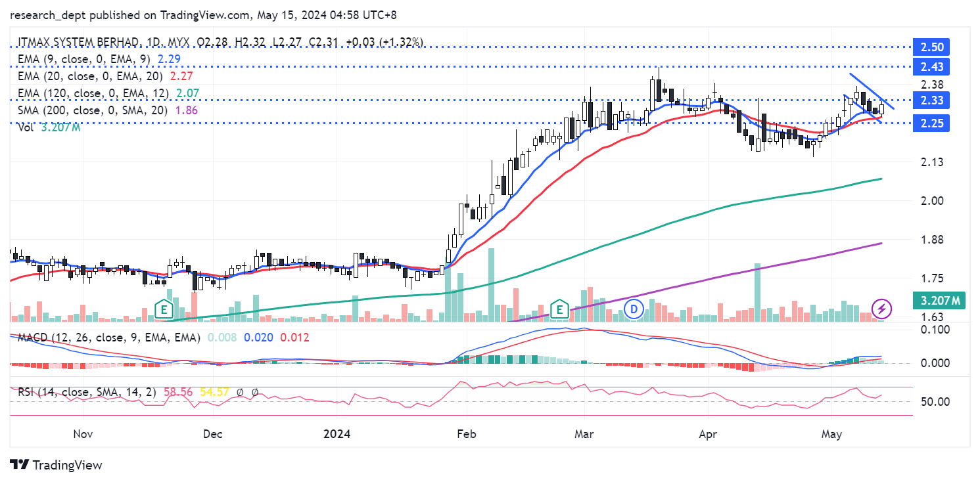This screenshot has width=980, height=482.
Task: Click the TradingView logo at bottom left
Action: (x=57, y=465)
